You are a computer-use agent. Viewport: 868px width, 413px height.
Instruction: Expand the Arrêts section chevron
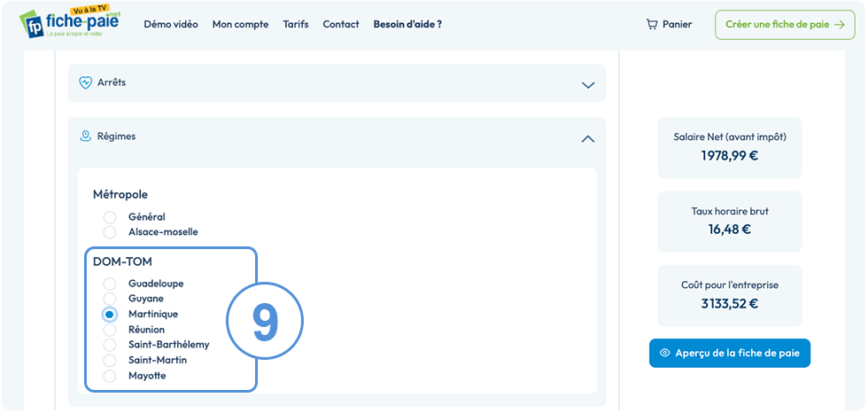tap(588, 85)
